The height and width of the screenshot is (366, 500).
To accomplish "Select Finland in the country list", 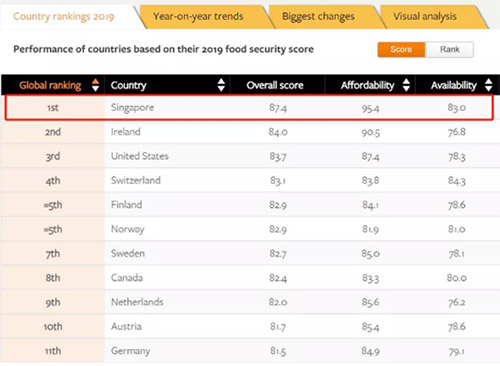I will tap(126, 205).
